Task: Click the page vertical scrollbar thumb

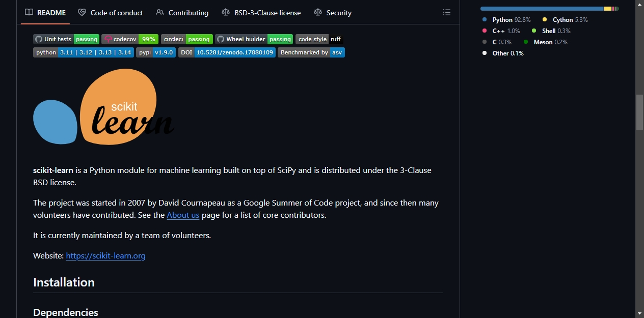Action: point(639,113)
